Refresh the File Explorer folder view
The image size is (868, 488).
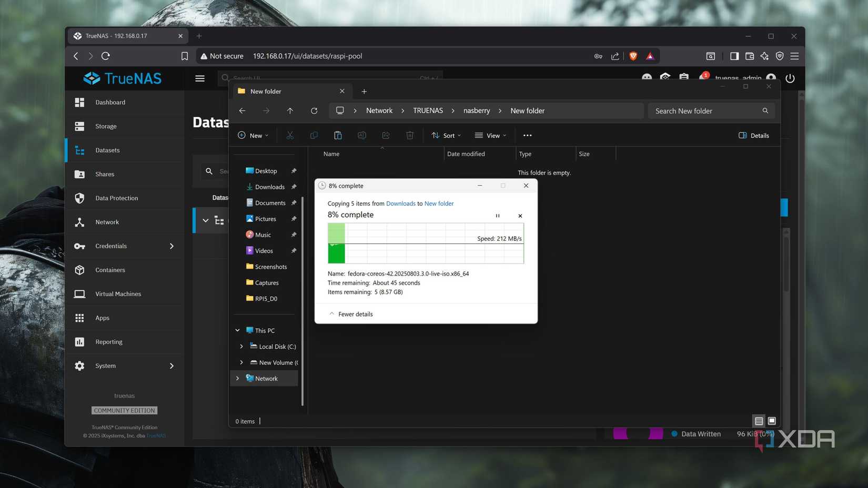coord(314,110)
